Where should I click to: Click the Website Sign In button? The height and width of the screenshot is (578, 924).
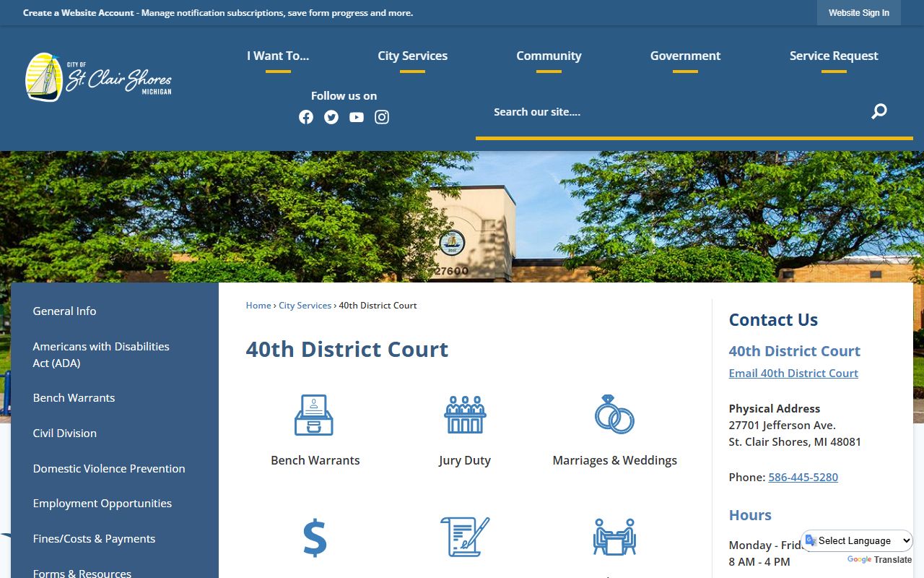(x=859, y=13)
